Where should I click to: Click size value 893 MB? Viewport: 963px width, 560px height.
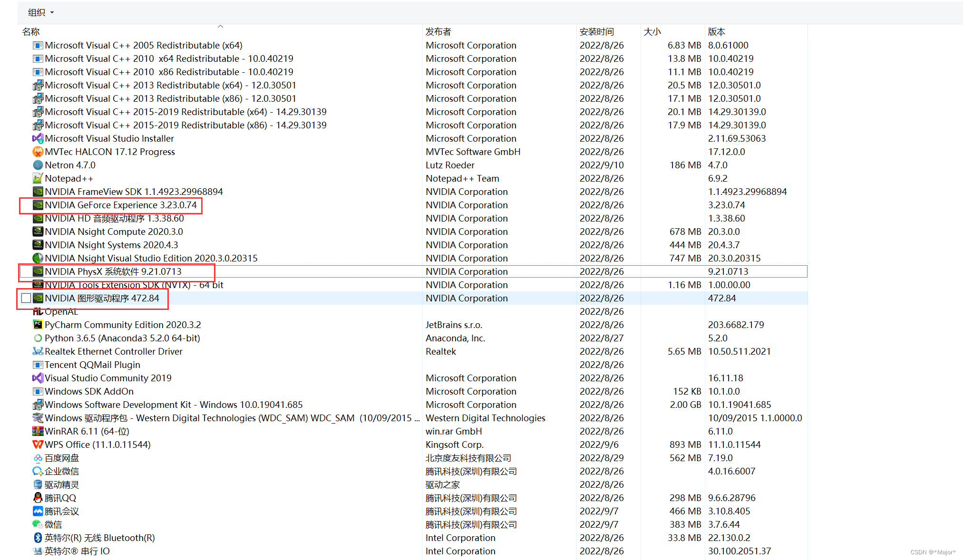(685, 444)
